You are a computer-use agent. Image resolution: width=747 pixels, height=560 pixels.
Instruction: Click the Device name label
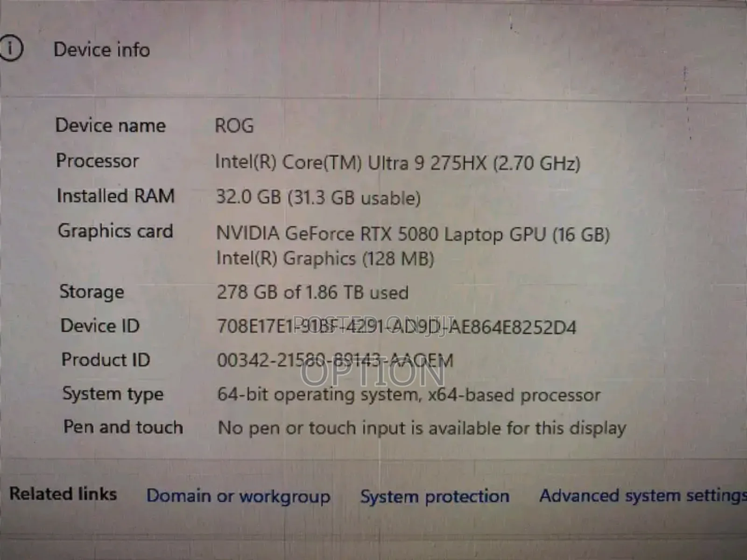(x=111, y=125)
